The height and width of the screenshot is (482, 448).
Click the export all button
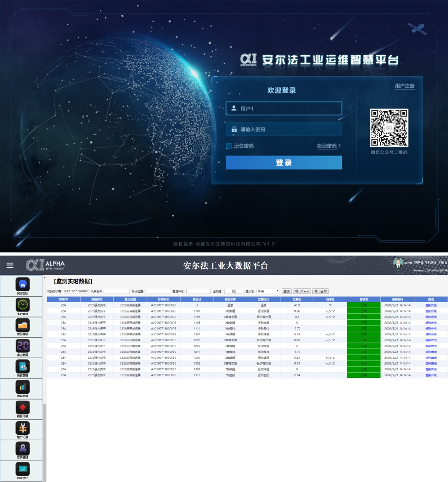tap(321, 291)
